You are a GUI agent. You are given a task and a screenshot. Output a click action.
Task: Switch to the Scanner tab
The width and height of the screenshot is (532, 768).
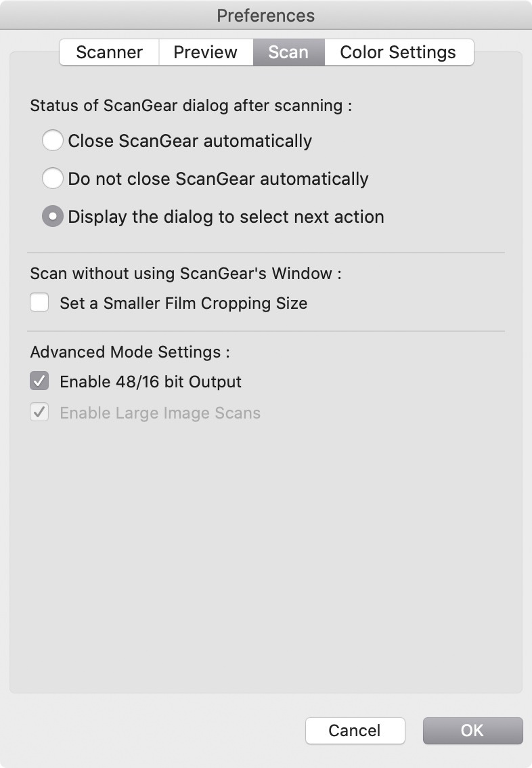point(109,52)
